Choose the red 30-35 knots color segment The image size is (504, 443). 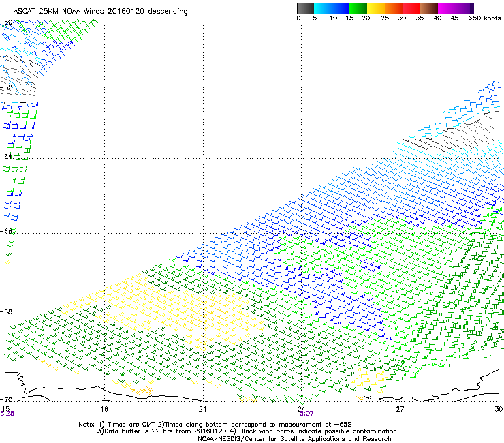(411, 8)
